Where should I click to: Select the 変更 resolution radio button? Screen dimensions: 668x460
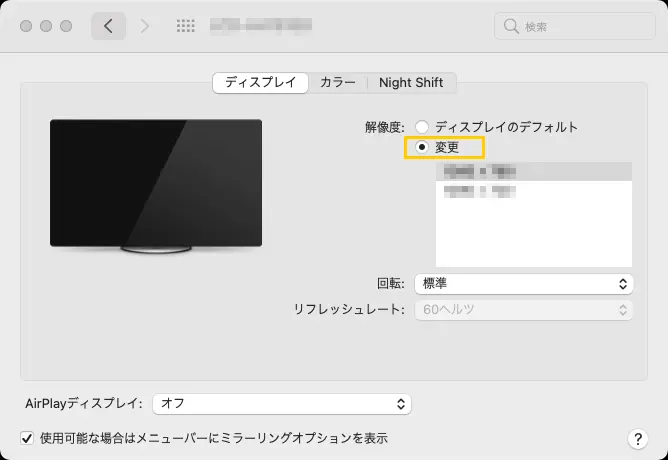point(423,147)
